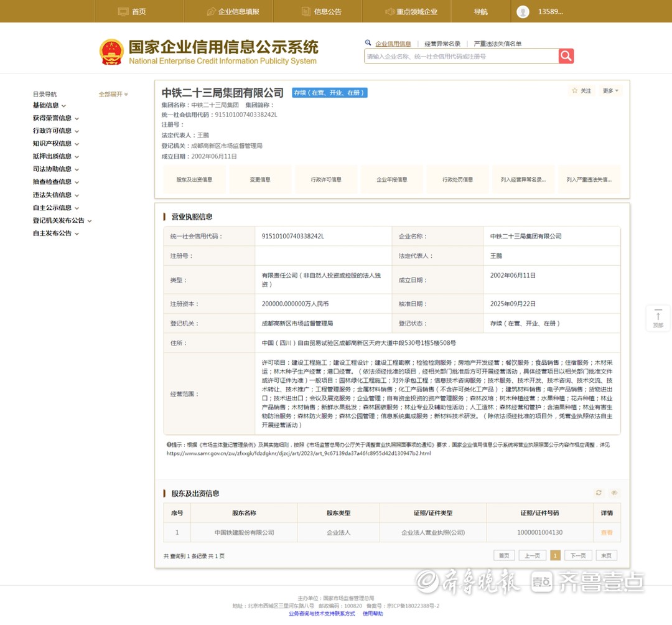Select the 严重违法失信名单 search tab
The width and height of the screenshot is (672, 625).
coord(498,44)
